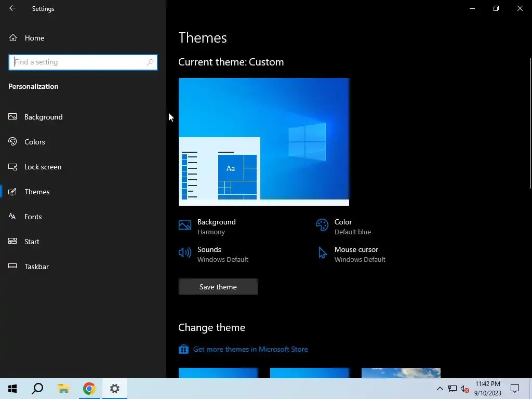Screen dimensions: 532x399
Task: Click the Settings gear taskbar icon
Action: [115, 389]
